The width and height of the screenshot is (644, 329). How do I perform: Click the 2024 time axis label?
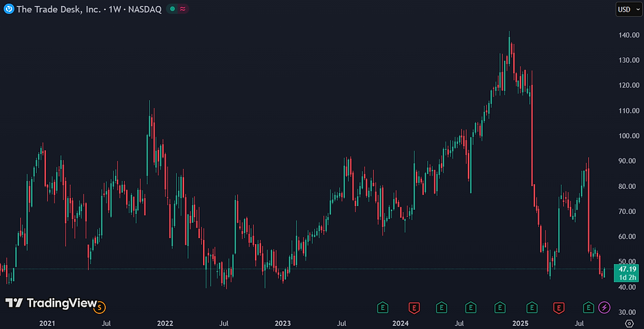(x=400, y=324)
